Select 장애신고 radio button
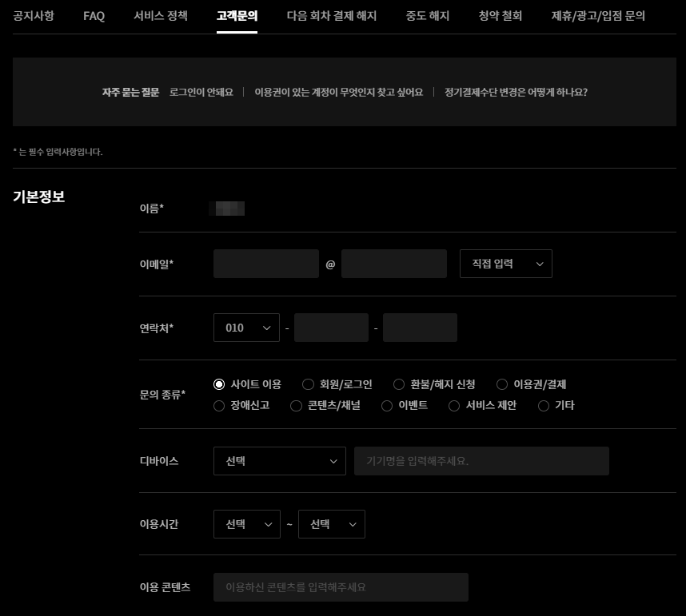686x616 pixels. 219,405
